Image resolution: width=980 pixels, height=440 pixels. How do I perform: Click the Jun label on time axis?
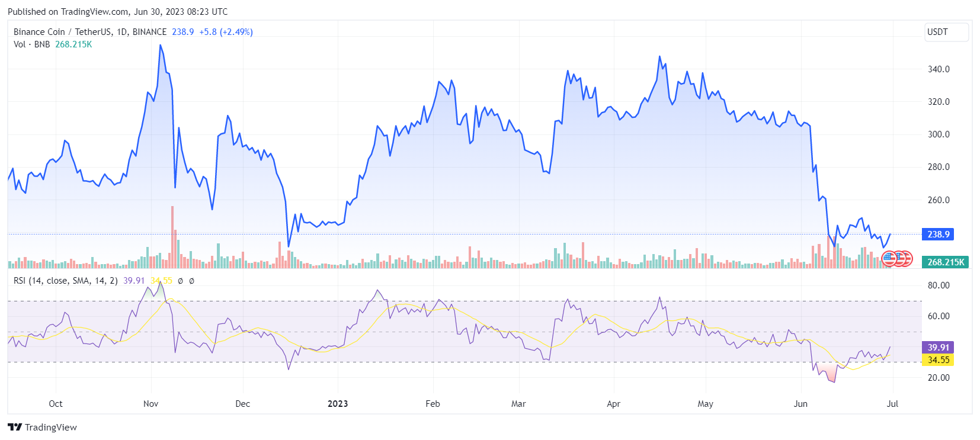[x=800, y=404]
